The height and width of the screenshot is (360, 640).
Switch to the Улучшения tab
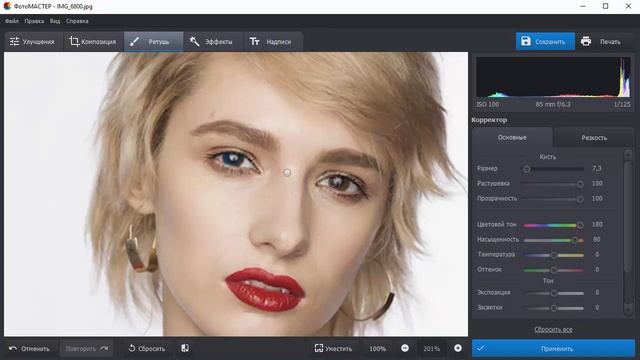point(33,42)
